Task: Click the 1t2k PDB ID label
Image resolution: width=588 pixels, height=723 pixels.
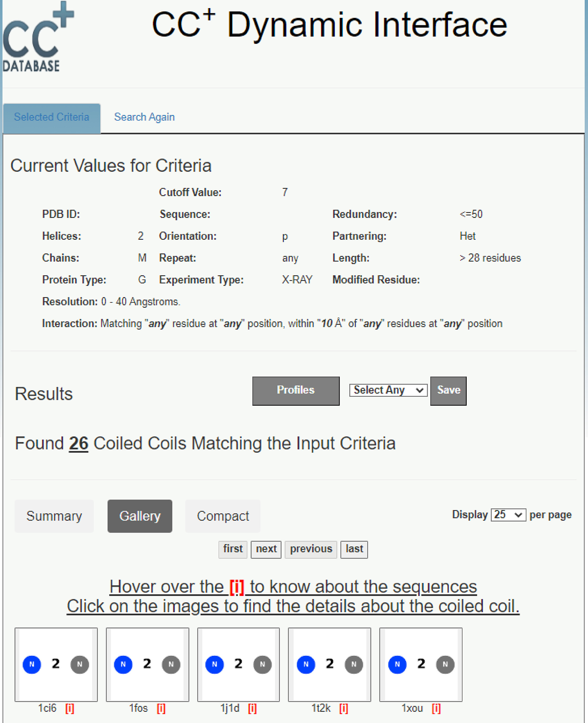Action: pyautogui.click(x=321, y=708)
